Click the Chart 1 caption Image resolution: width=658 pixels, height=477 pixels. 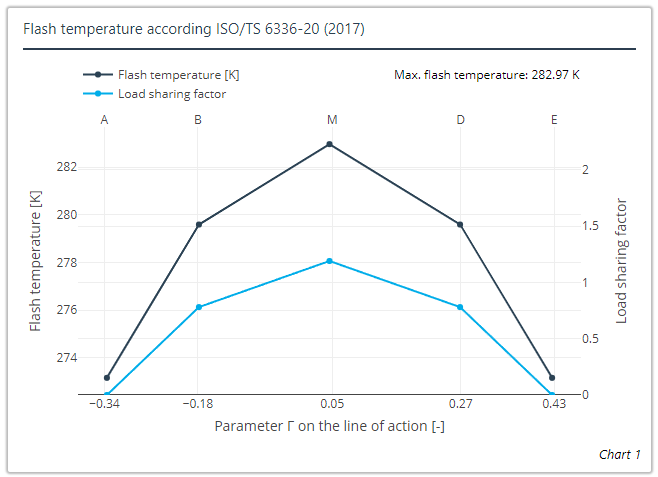(x=620, y=454)
